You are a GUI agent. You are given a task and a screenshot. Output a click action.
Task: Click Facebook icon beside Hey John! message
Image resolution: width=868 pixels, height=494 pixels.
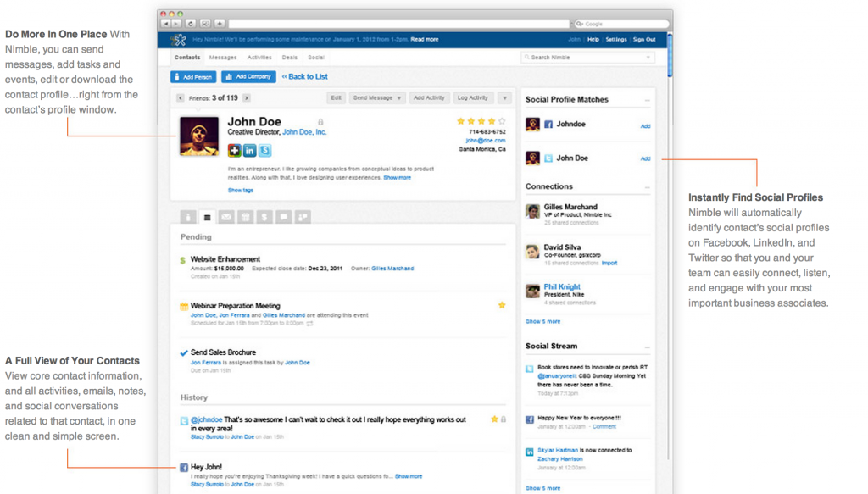pyautogui.click(x=184, y=468)
